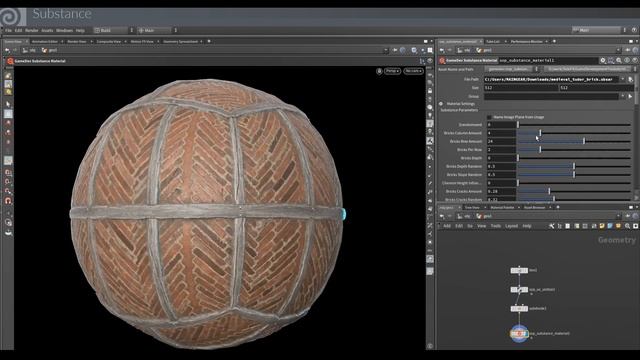
Task: Click the viewport light bulb icon near Persp
Action: click(379, 71)
